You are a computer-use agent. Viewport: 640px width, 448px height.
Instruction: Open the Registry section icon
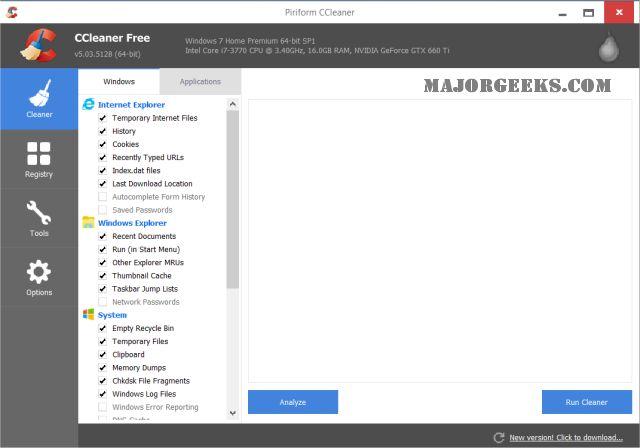[x=39, y=153]
